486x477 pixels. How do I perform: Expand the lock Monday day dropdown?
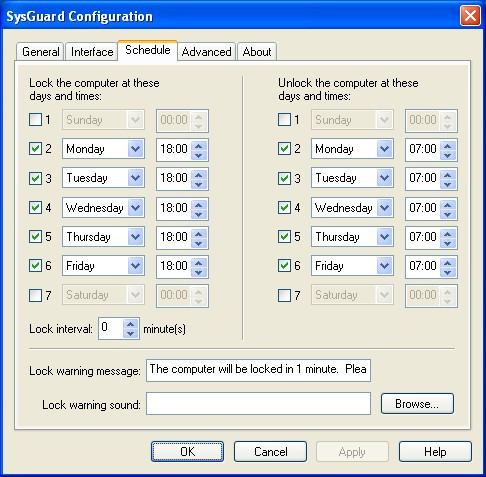(x=135, y=149)
